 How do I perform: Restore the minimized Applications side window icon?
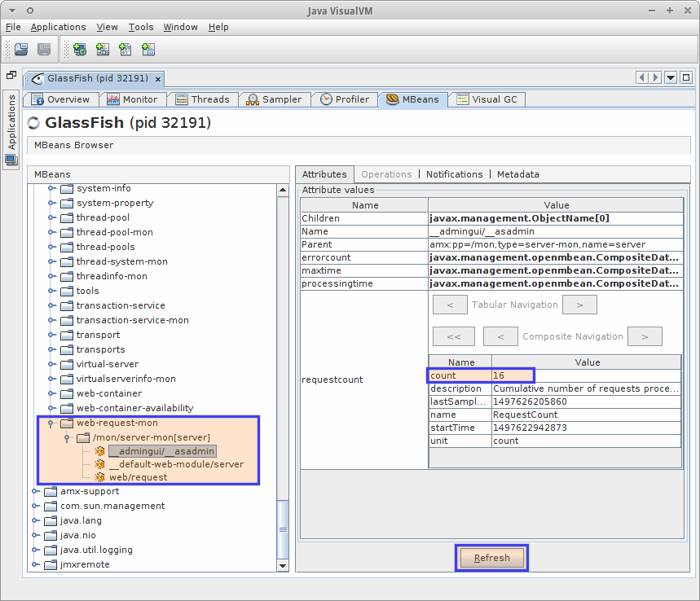(11, 75)
